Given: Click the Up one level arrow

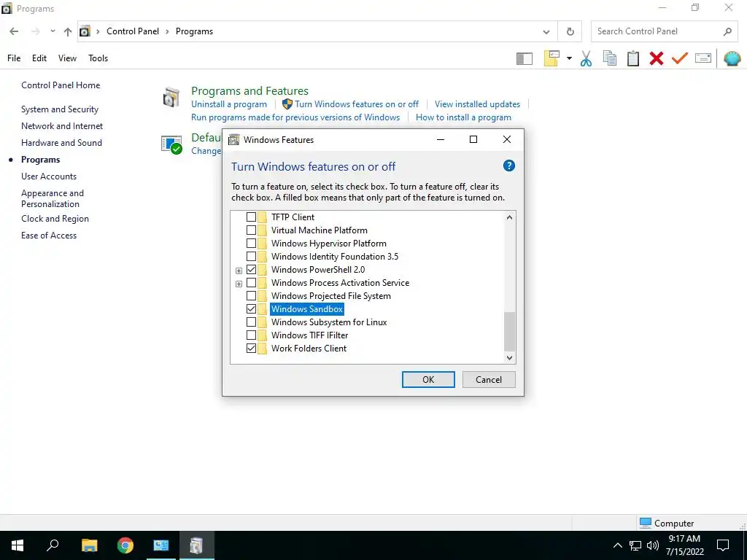Looking at the screenshot, I should pos(68,31).
